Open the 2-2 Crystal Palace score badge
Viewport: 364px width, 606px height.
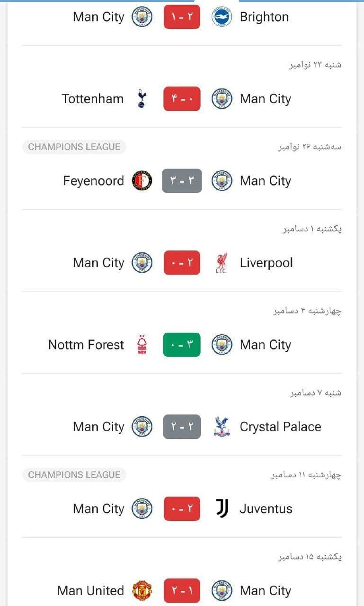[x=182, y=427]
